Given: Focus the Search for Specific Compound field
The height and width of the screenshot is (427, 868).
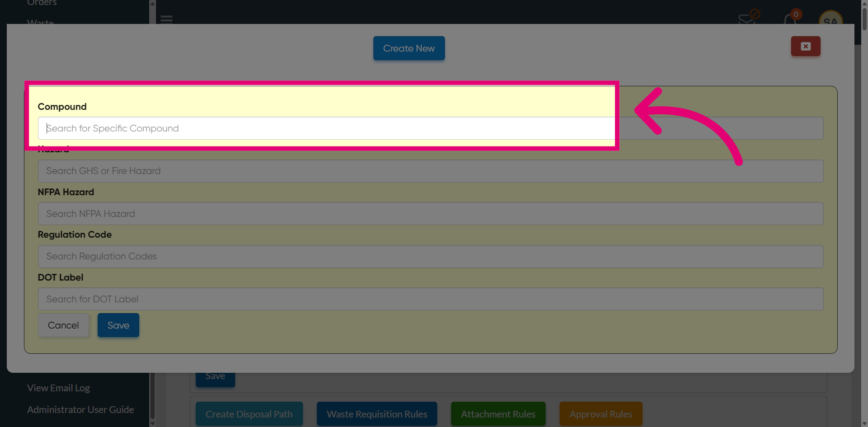Looking at the screenshot, I should [x=430, y=128].
